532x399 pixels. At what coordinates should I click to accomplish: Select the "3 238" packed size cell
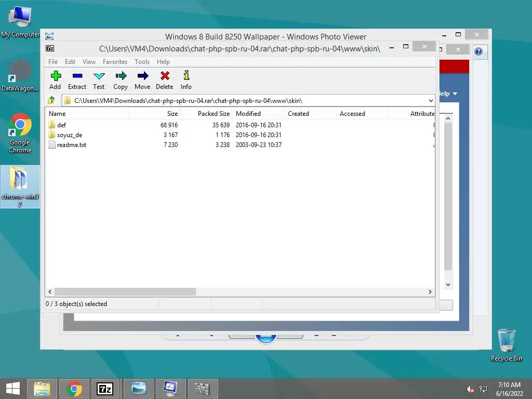pos(222,145)
